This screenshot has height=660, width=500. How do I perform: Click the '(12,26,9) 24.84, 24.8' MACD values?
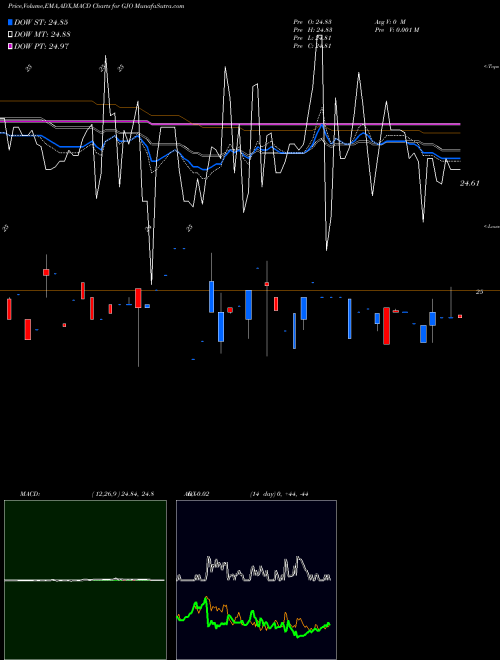(x=123, y=494)
